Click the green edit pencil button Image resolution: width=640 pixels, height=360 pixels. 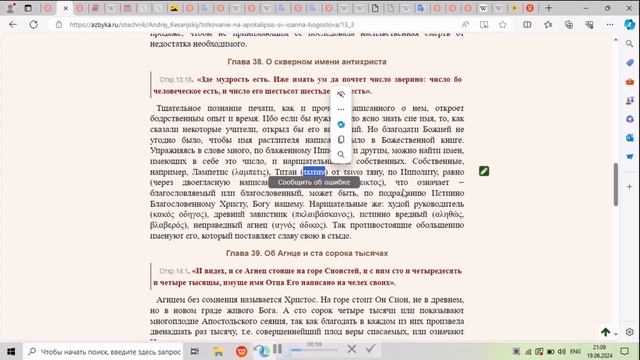484,171
